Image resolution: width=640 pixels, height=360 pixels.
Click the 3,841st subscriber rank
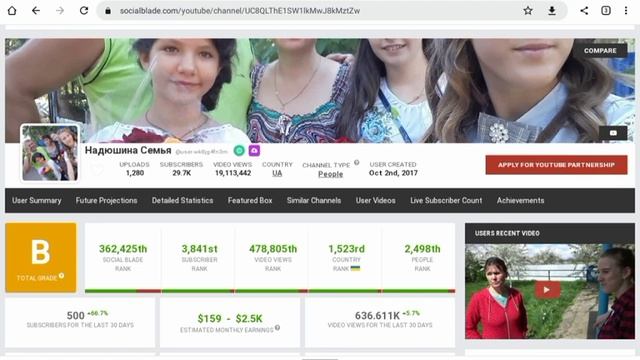tap(199, 249)
